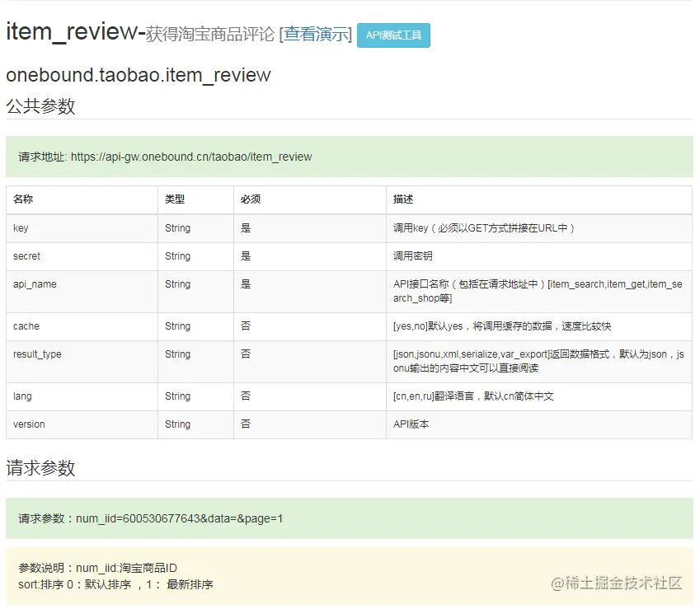Screen dimensions: 700x609
Task: Click the 否 required cell in lang row
Action: (310, 396)
